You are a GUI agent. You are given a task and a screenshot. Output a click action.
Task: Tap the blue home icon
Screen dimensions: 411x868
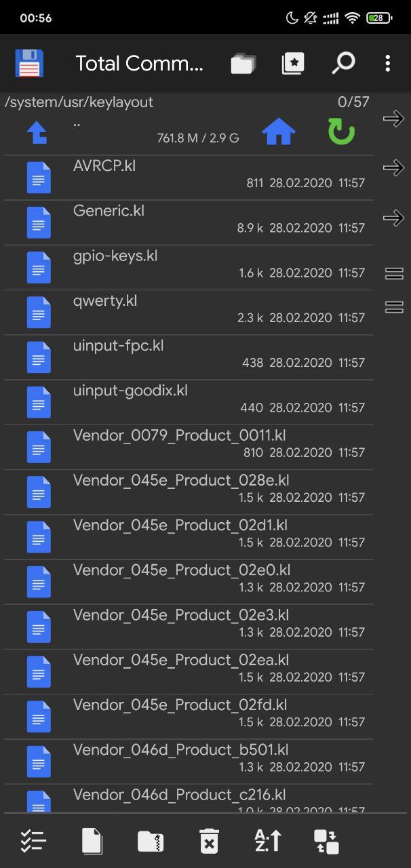[x=279, y=132]
